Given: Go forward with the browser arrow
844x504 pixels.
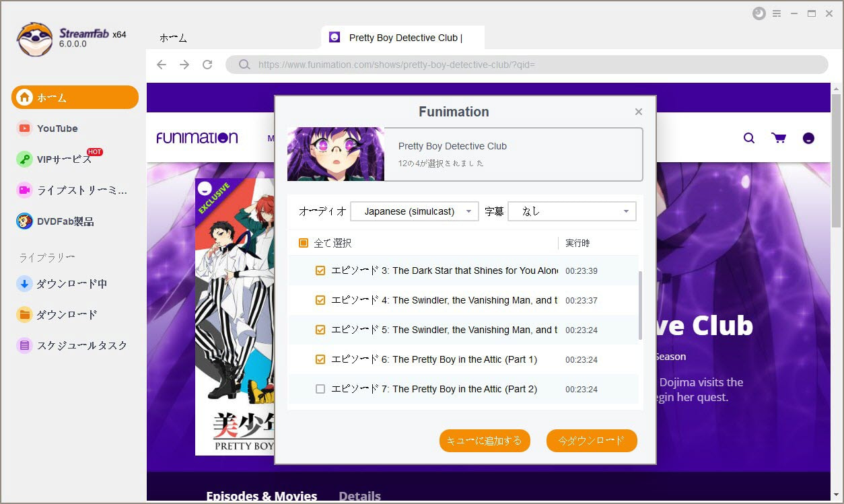Looking at the screenshot, I should click(184, 65).
